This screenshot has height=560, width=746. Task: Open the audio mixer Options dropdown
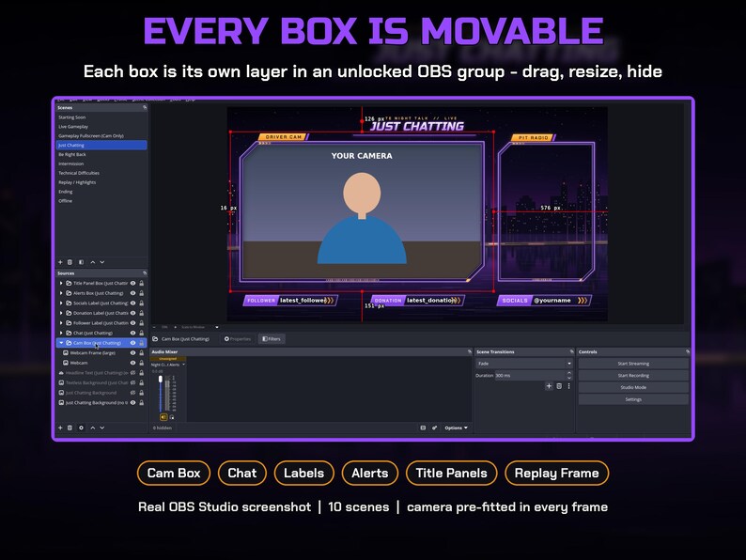[x=456, y=428]
